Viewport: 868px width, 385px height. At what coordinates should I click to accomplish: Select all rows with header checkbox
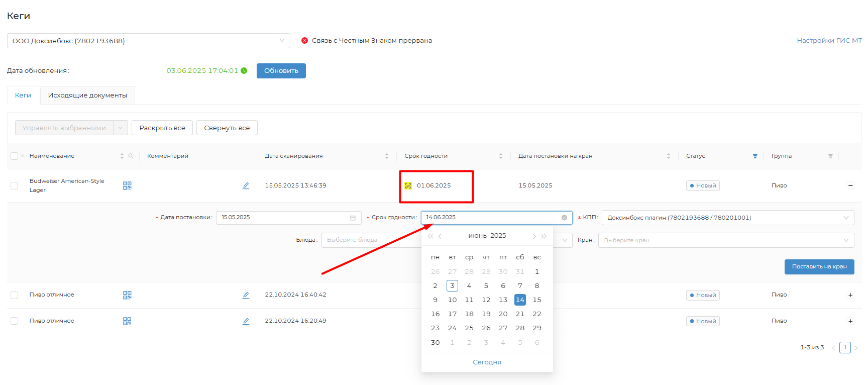pyautogui.click(x=14, y=156)
